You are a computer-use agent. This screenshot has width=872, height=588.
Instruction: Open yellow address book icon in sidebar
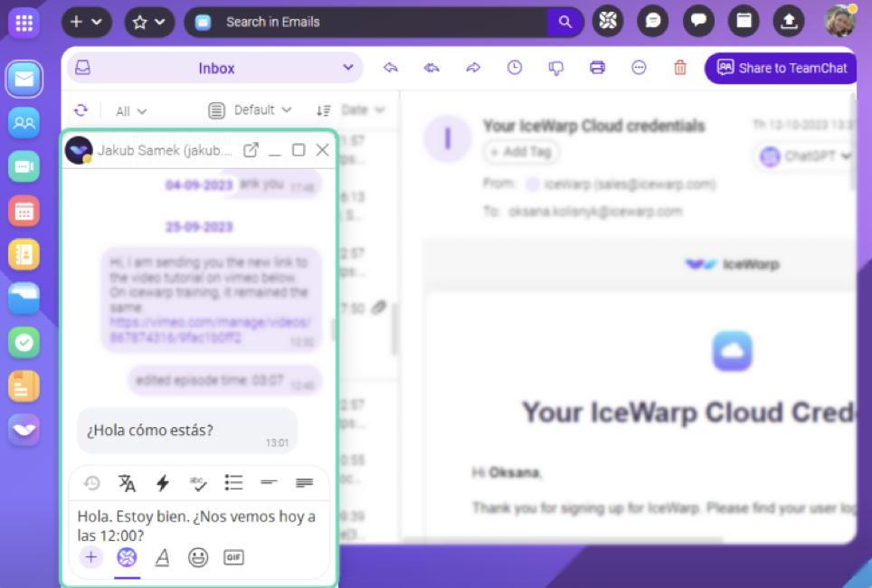(24, 254)
